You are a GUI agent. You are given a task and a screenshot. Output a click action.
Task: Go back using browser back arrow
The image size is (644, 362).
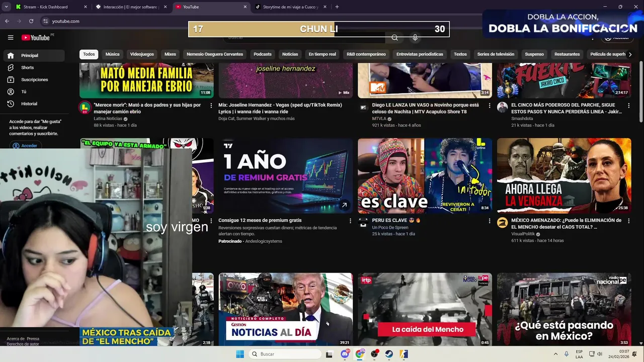7,21
